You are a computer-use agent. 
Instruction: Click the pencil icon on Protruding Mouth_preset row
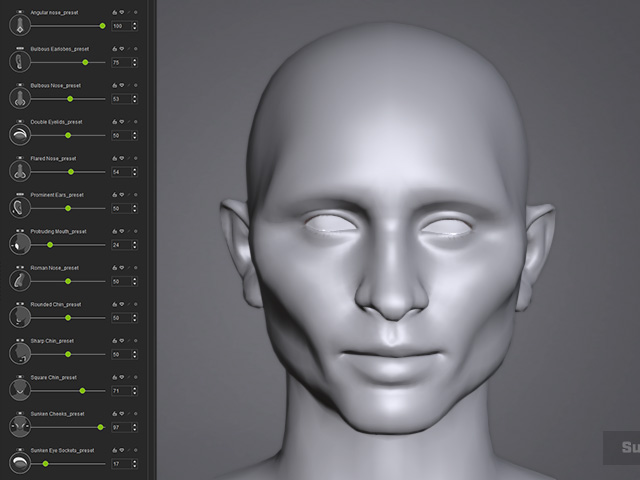point(129,231)
